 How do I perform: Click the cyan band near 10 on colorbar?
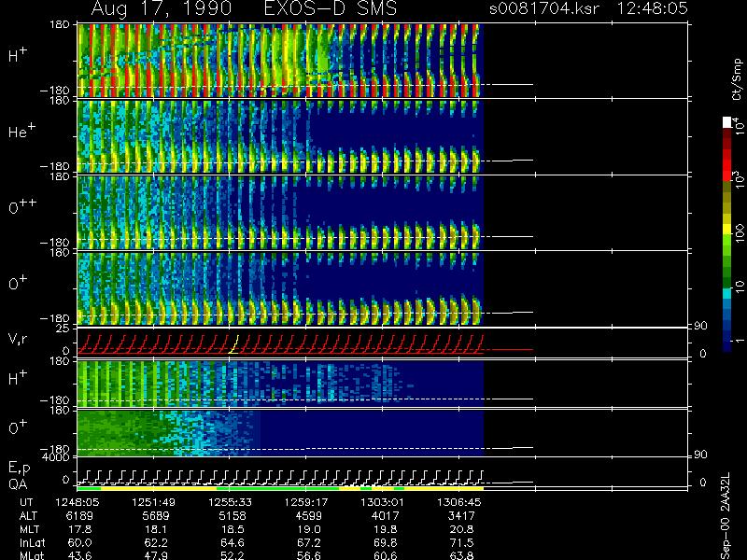click(x=726, y=293)
